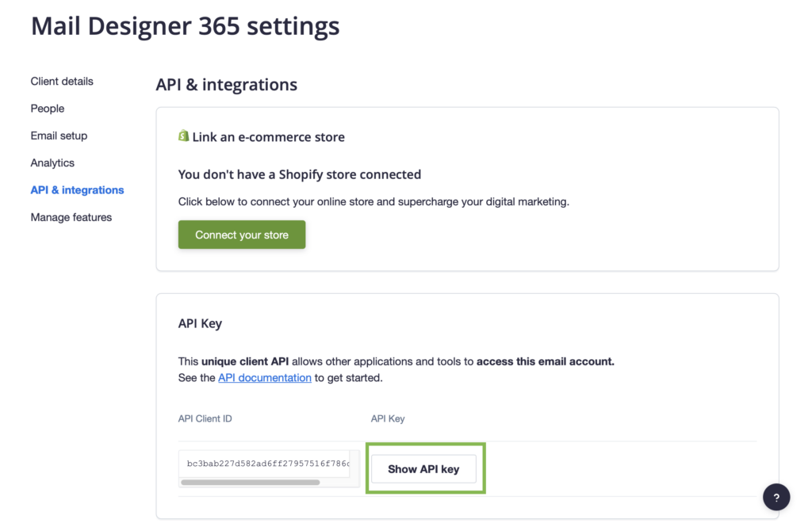The height and width of the screenshot is (527, 812).
Task: Click the Shopify bag icon
Action: pyautogui.click(x=183, y=136)
